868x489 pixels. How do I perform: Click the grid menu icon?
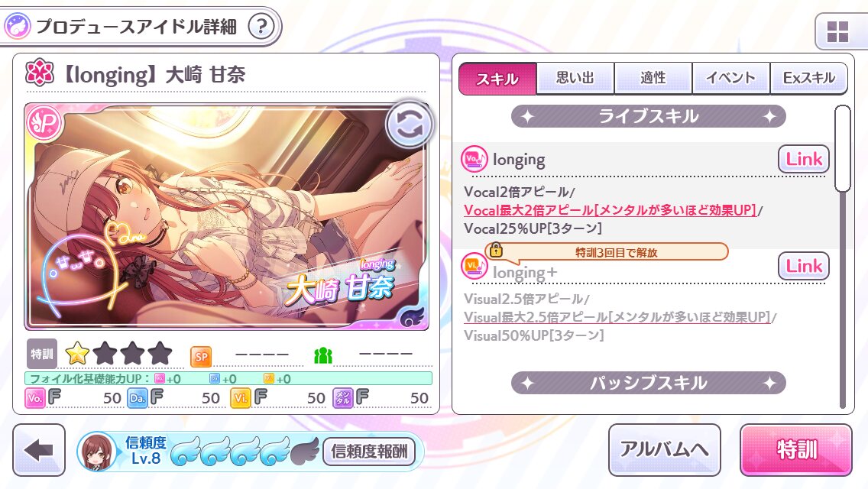pos(837,31)
